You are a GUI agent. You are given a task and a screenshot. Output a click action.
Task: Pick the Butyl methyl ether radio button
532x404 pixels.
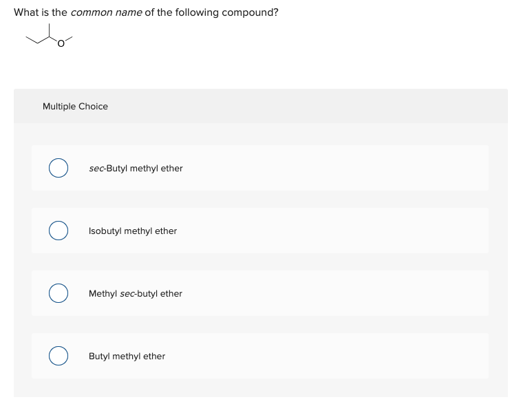click(58, 357)
